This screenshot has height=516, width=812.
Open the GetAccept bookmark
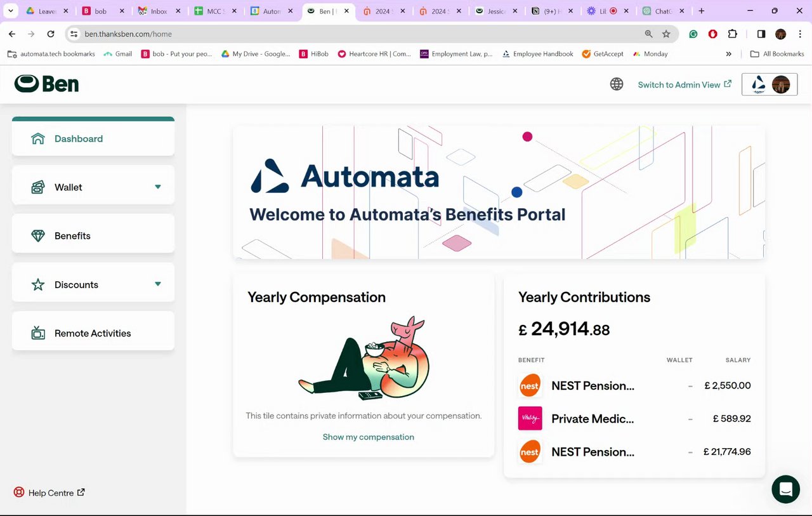[x=602, y=54]
